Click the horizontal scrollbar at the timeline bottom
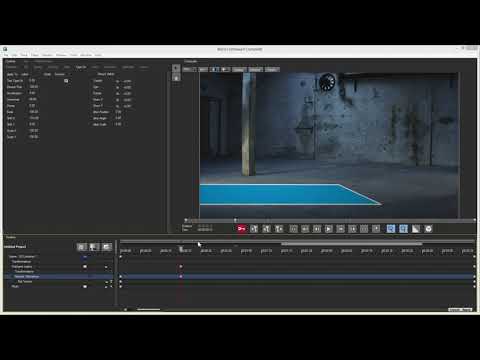This screenshot has width=480, height=360. (149, 309)
